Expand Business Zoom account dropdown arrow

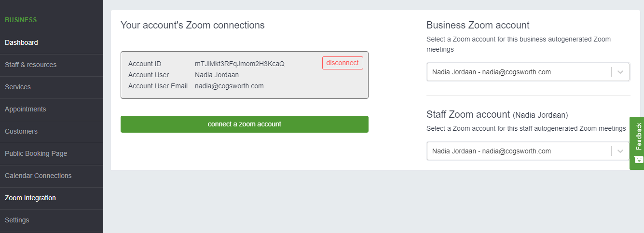click(620, 72)
